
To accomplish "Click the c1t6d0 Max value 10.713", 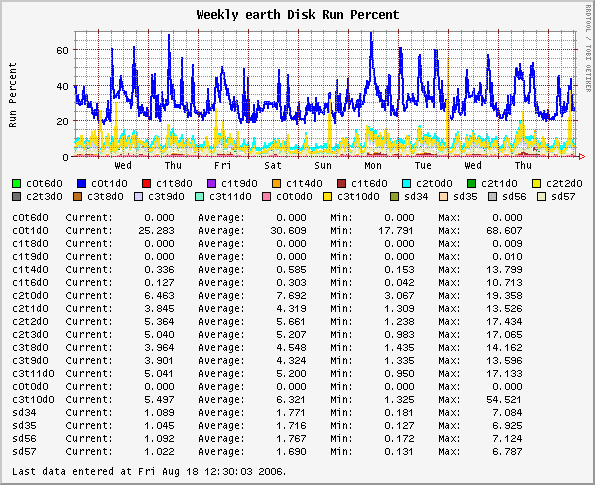I will (504, 283).
